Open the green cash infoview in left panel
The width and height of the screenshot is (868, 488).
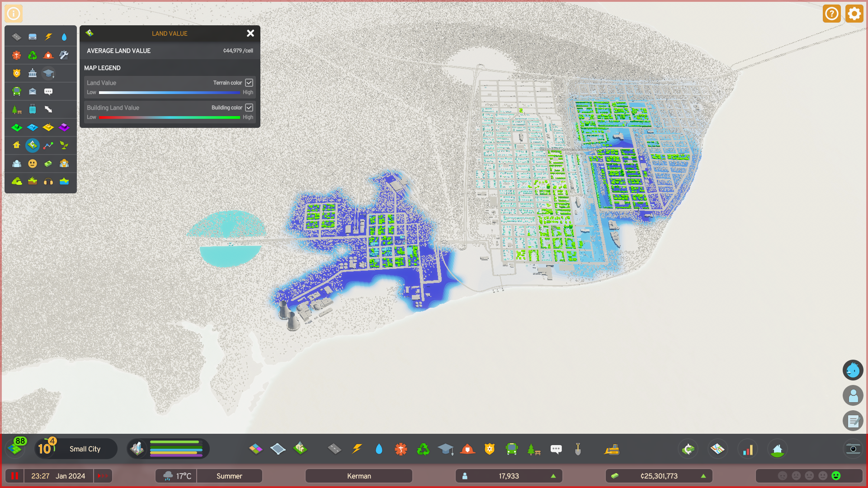[48, 164]
